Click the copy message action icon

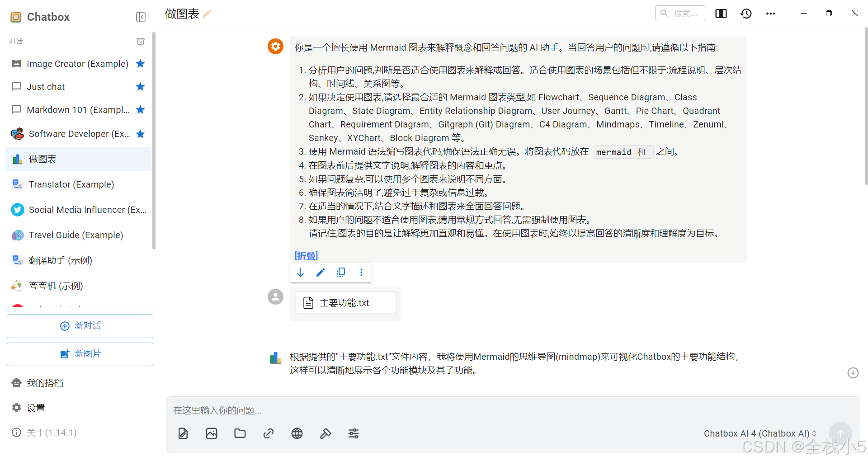pos(341,272)
